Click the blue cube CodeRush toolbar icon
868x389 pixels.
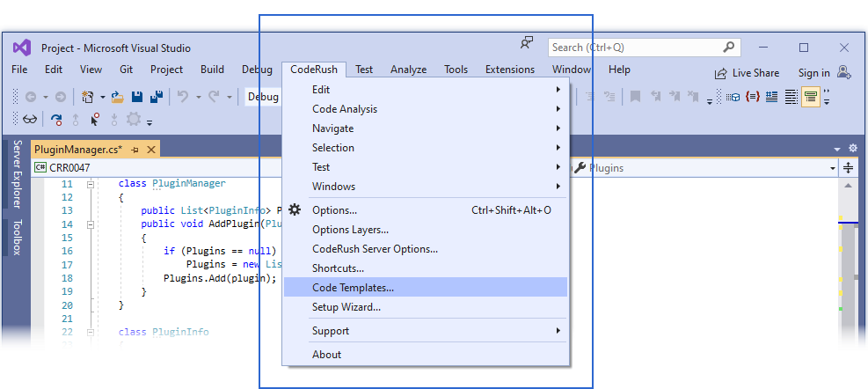tap(733, 98)
